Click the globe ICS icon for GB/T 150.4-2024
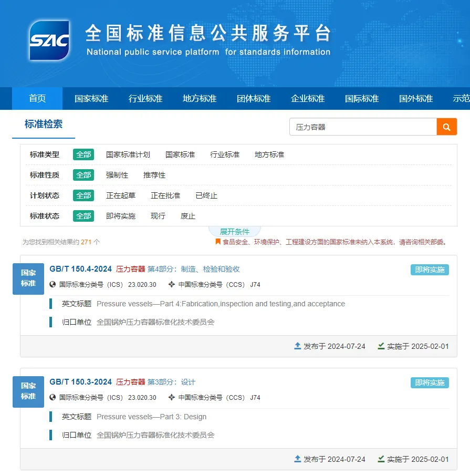Viewport: 470px width, 476px height. coord(53,284)
